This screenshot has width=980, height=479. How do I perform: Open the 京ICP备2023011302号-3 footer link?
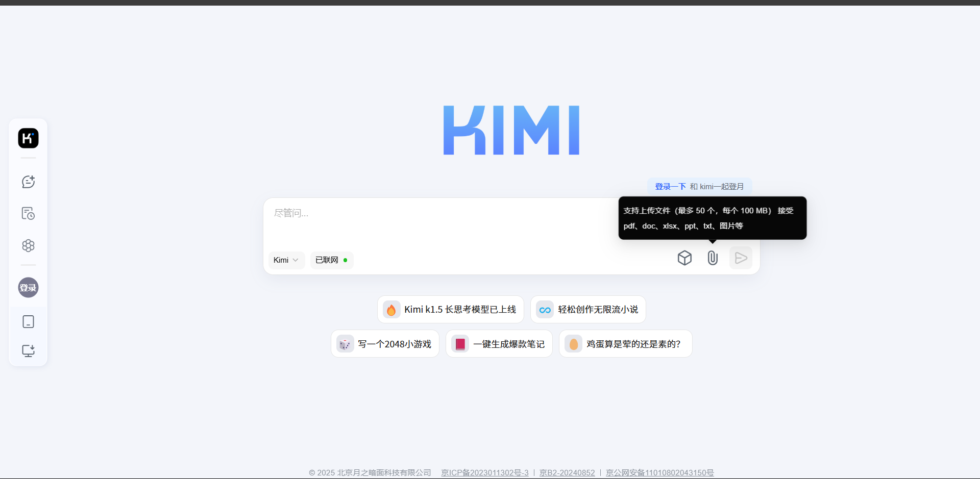pyautogui.click(x=484, y=472)
